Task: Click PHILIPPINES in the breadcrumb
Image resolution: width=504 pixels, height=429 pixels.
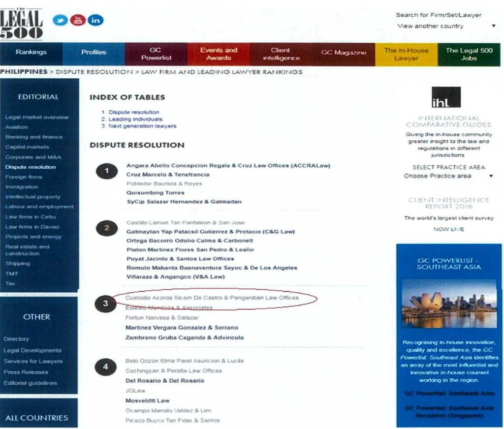Action: (24, 72)
